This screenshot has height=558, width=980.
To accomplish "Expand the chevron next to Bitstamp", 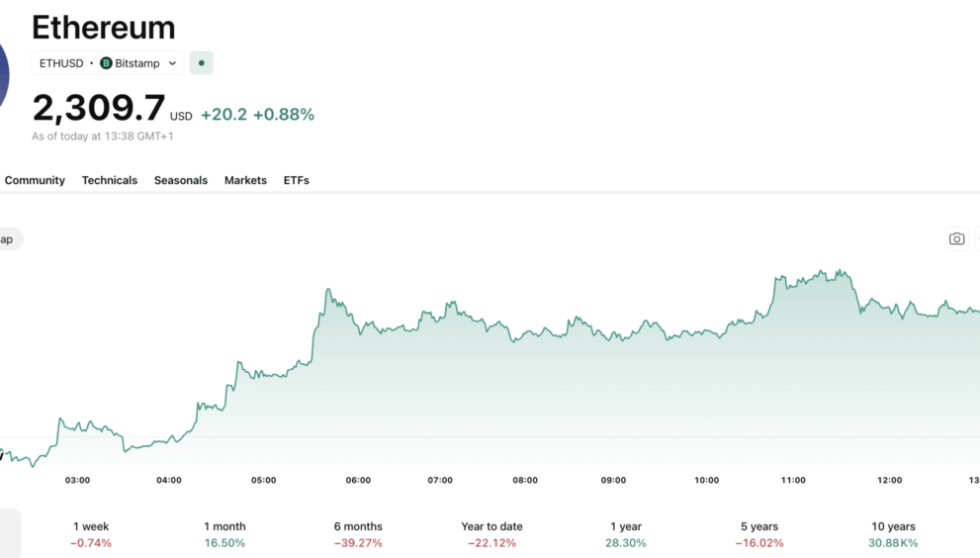I will pos(172,63).
